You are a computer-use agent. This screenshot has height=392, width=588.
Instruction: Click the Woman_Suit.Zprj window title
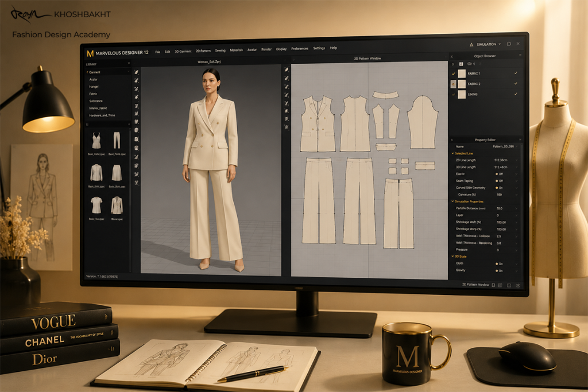(x=209, y=61)
